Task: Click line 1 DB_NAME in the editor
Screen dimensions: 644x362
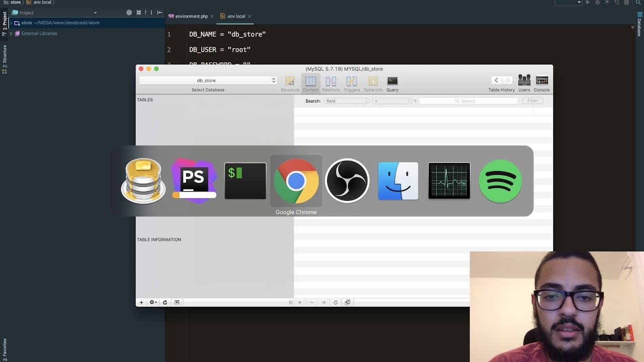Action: pos(227,34)
